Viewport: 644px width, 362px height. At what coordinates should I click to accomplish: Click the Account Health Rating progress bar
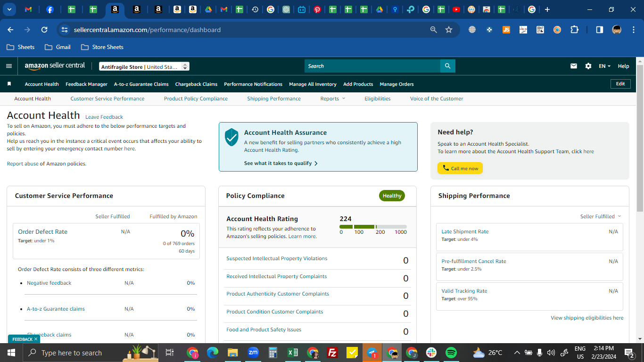point(373,227)
